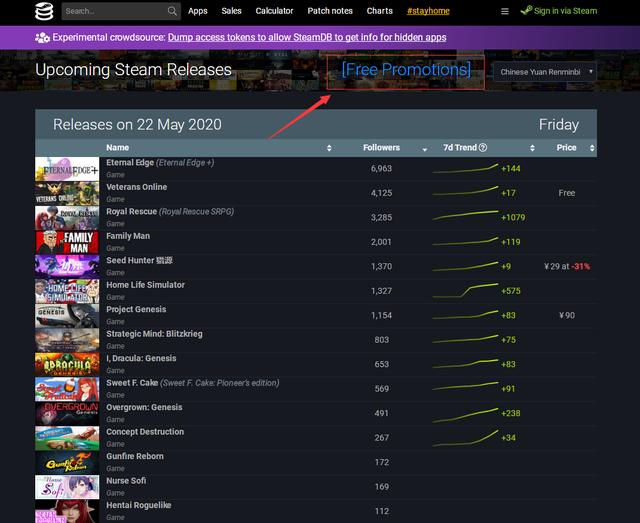Viewport: 640px width, 523px height.
Task: Click the I, Dracula: Genesis title
Action: tap(141, 358)
